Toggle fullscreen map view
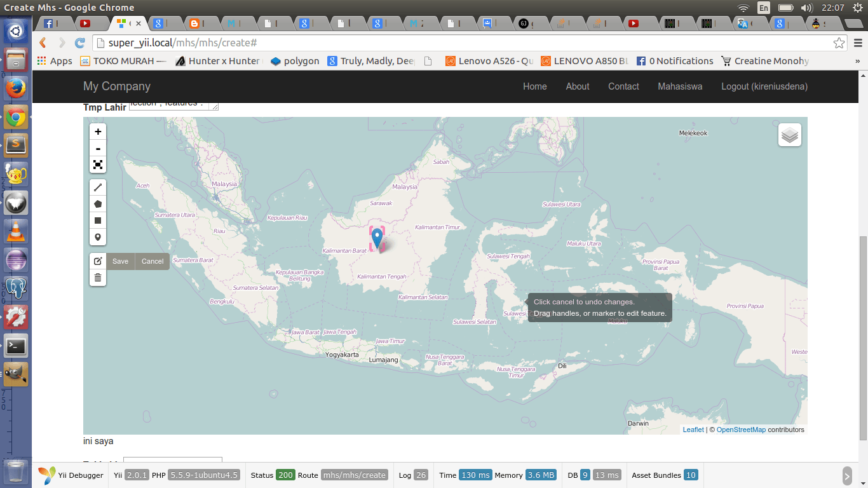This screenshot has height=488, width=868. (98, 165)
